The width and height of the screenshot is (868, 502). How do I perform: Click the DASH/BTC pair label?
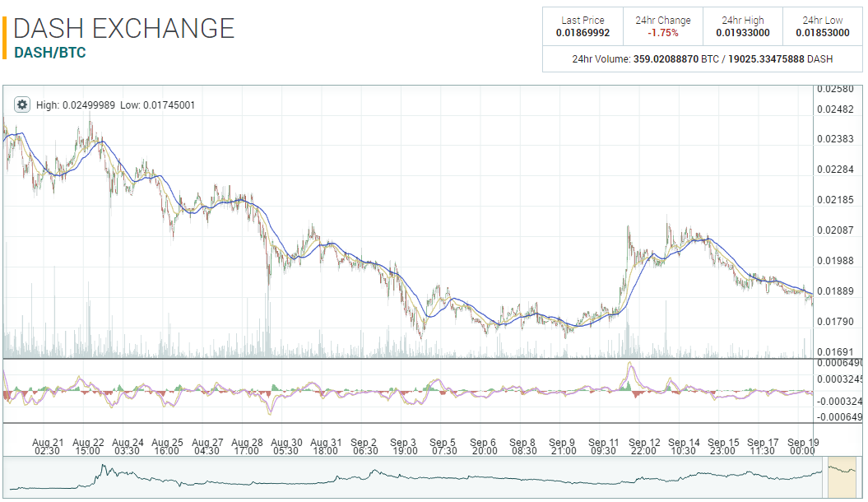(50, 53)
